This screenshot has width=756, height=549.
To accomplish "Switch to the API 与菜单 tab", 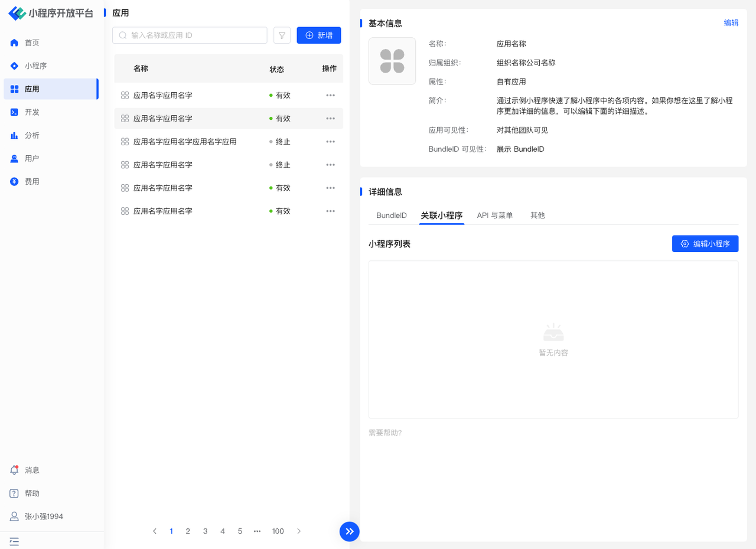I will [x=494, y=215].
